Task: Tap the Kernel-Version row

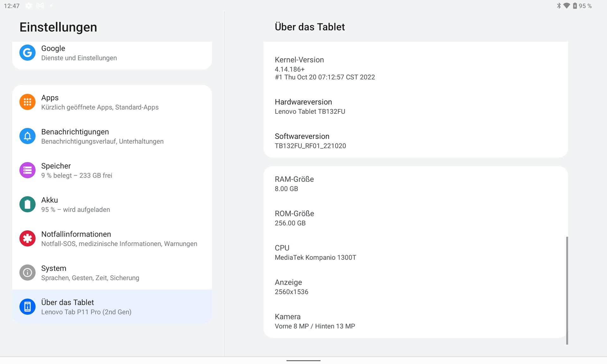Action: coord(415,68)
